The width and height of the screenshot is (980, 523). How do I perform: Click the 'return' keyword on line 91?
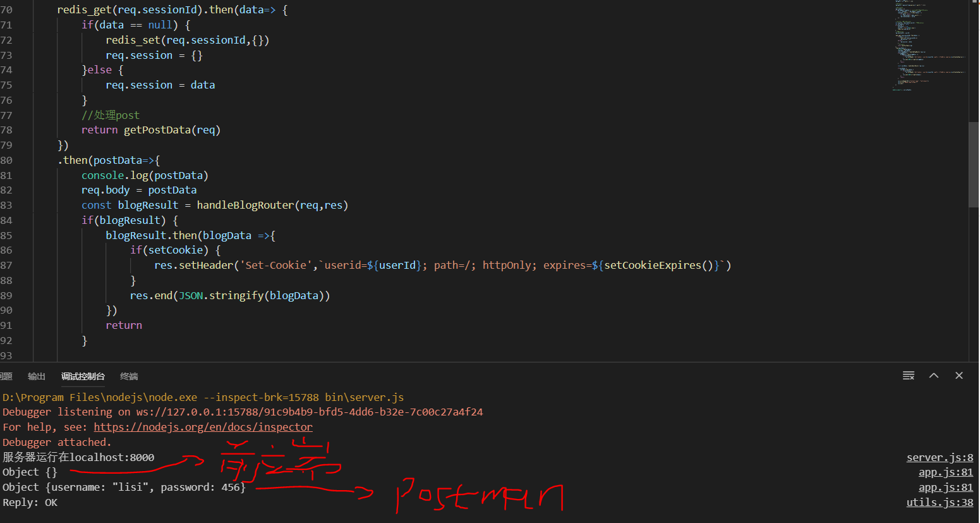tap(124, 325)
